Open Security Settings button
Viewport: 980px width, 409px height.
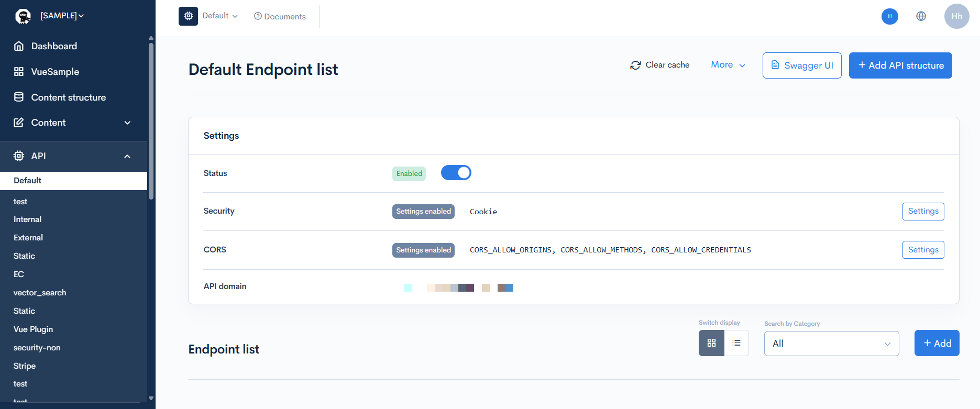[923, 211]
